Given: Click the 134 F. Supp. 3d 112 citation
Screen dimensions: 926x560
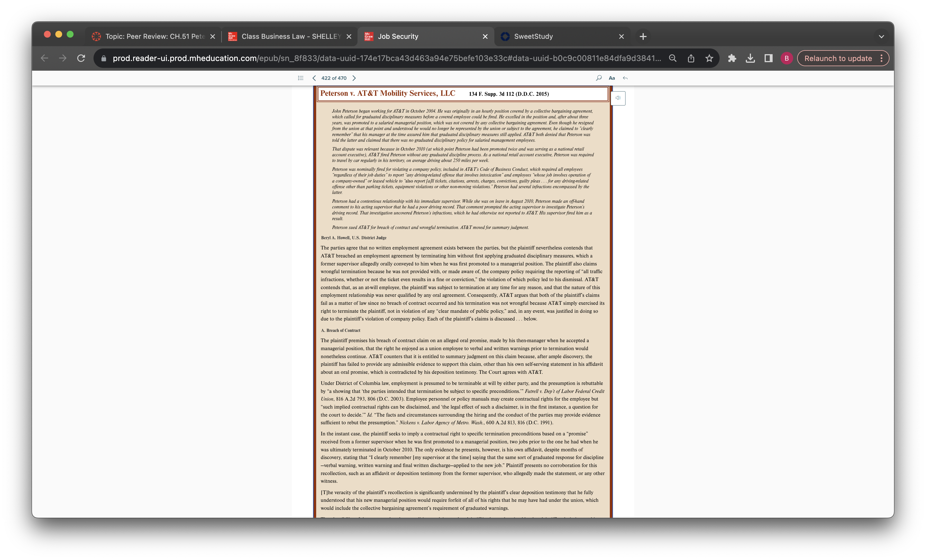Looking at the screenshot, I should (x=509, y=94).
